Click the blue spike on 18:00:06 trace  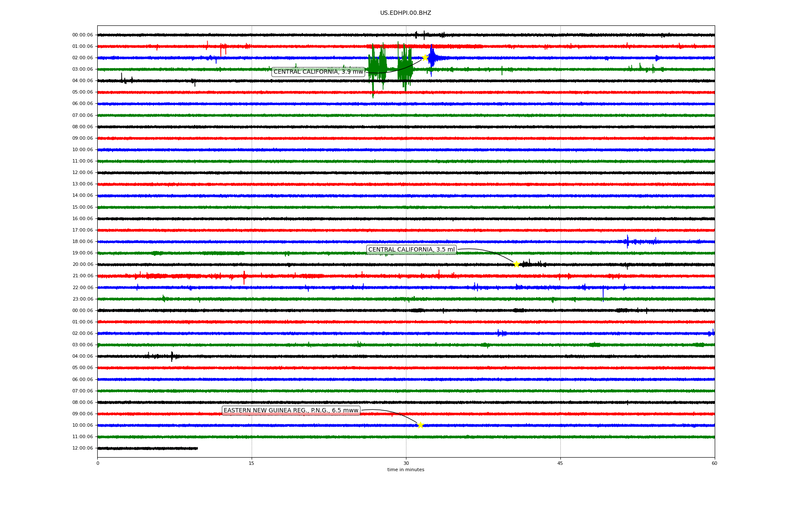pos(628,241)
